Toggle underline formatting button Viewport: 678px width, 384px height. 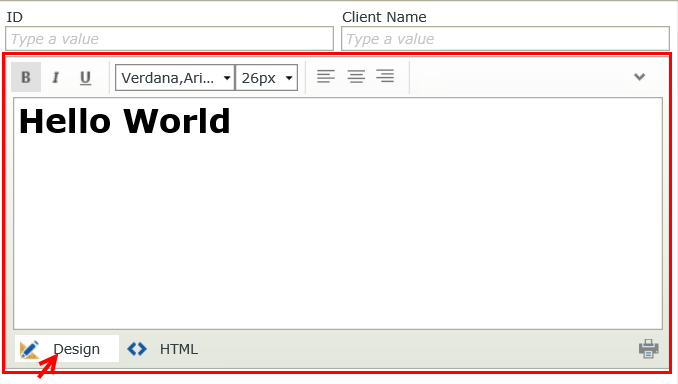point(85,78)
